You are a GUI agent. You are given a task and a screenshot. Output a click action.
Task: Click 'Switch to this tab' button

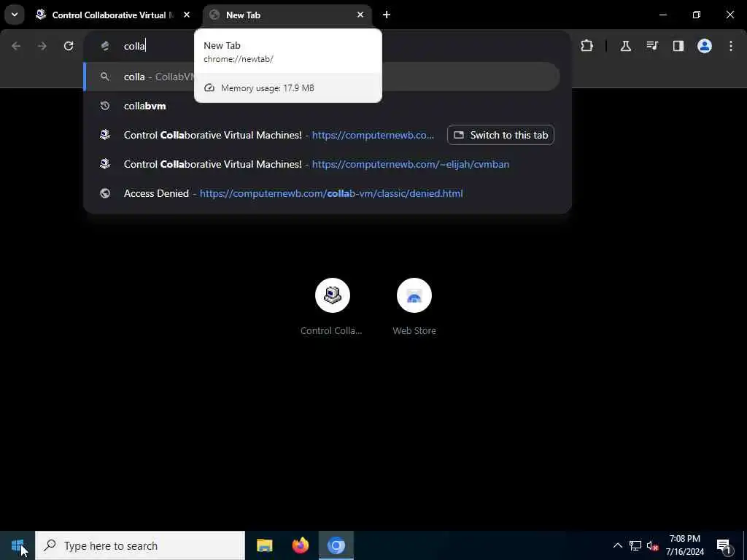500,135
